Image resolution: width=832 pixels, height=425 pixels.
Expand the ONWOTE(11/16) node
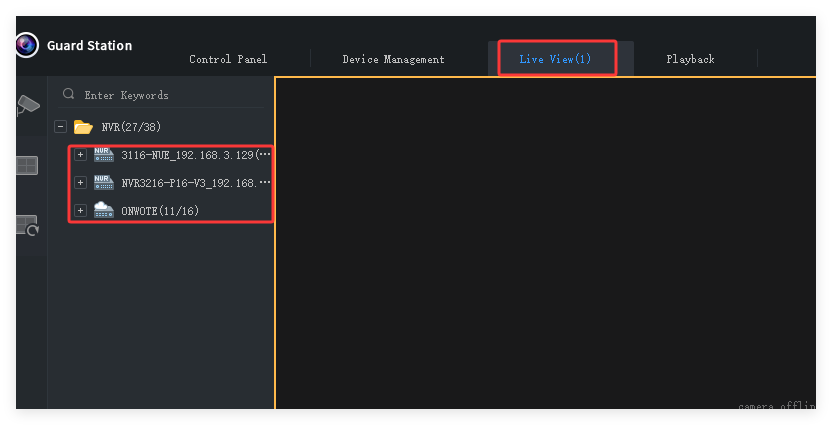(80, 210)
